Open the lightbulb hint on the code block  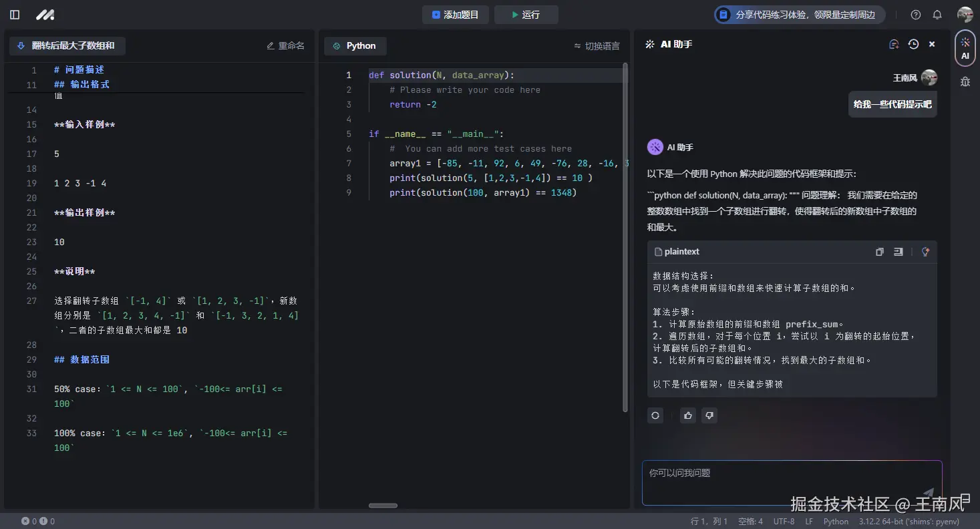click(x=925, y=252)
